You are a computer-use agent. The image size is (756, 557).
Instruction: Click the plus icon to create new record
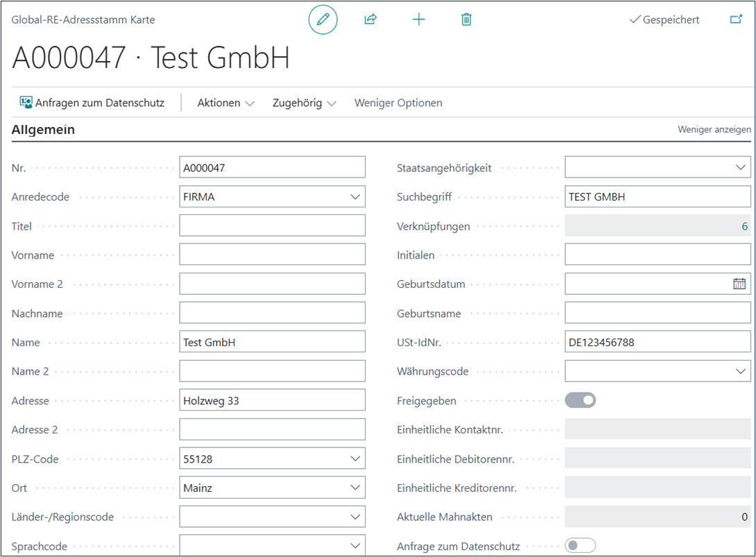418,20
